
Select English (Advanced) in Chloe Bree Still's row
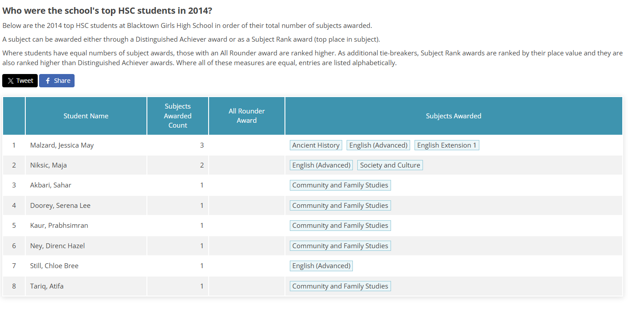pyautogui.click(x=321, y=266)
